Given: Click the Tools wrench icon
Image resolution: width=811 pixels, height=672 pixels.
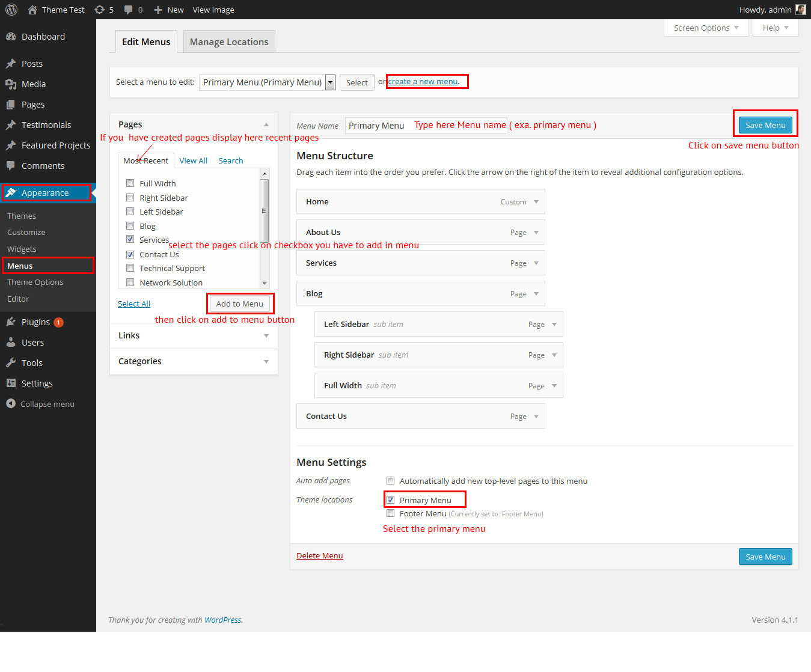Looking at the screenshot, I should 11,363.
